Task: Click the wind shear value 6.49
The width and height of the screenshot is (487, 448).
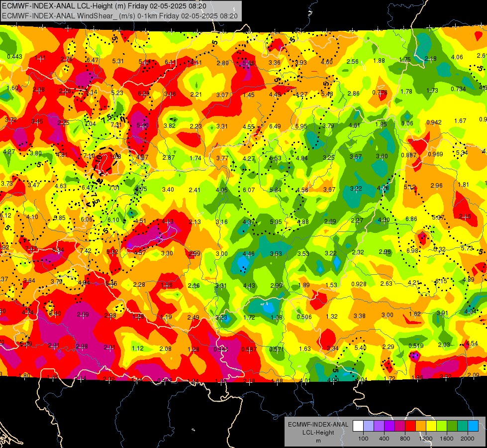Action: click(275, 126)
